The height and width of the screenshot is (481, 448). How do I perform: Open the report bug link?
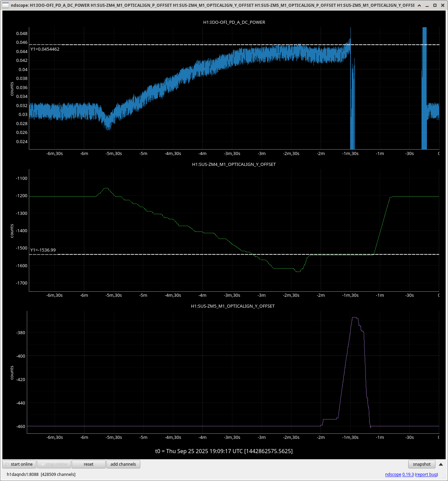pyautogui.click(x=426, y=475)
